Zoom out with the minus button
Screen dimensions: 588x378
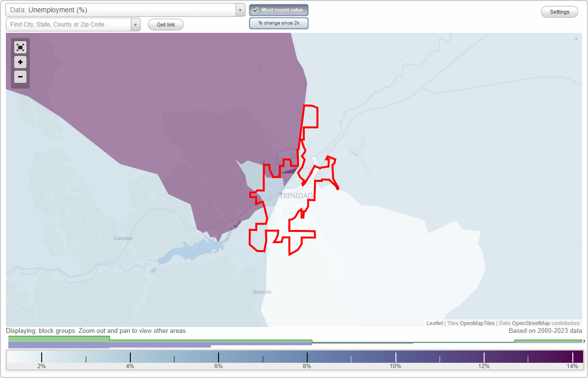pos(20,76)
